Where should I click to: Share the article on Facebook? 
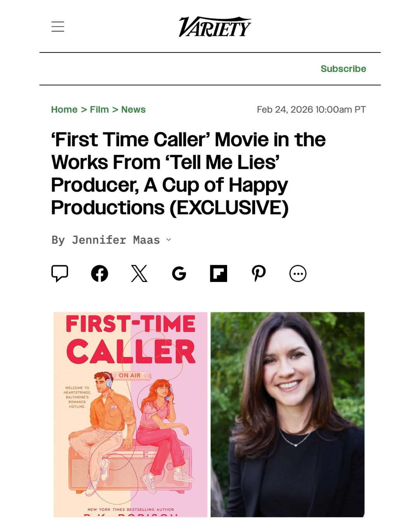click(100, 273)
